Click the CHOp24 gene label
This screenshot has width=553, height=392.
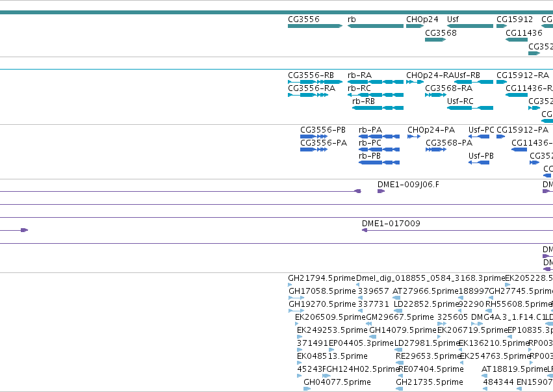422,20
